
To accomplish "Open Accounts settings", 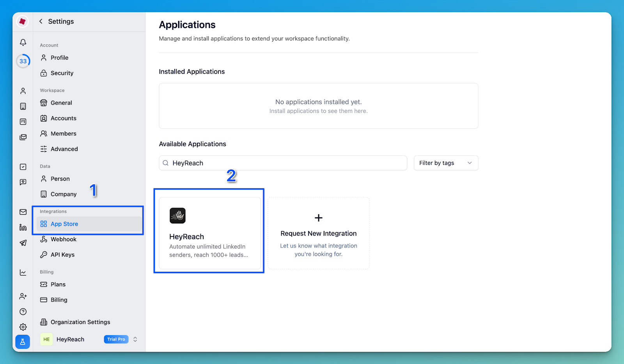I will click(x=89, y=118).
